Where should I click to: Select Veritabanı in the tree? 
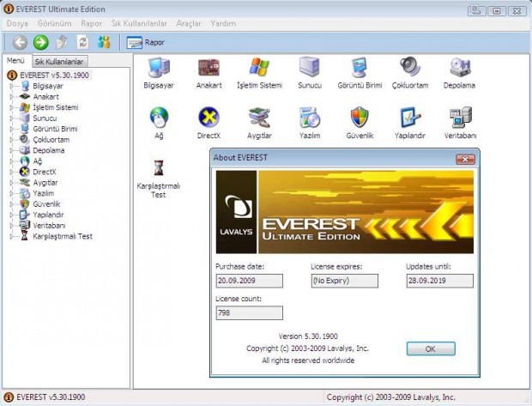click(49, 226)
